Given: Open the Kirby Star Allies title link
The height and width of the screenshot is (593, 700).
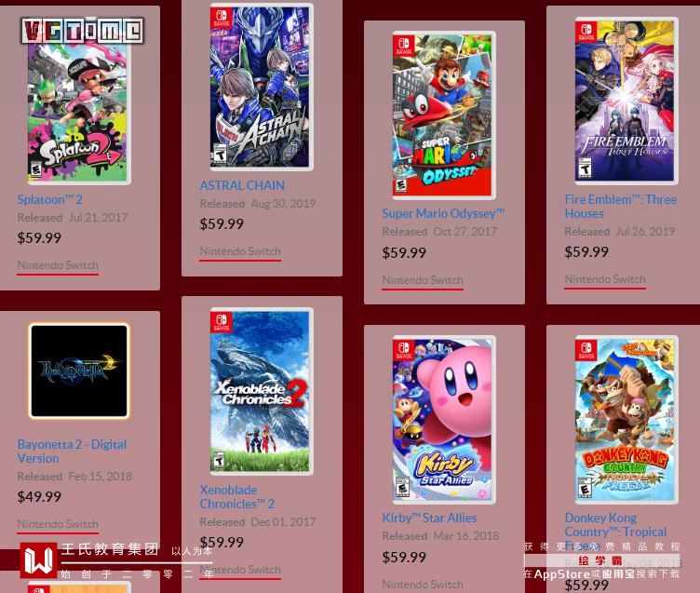Looking at the screenshot, I should click(429, 518).
